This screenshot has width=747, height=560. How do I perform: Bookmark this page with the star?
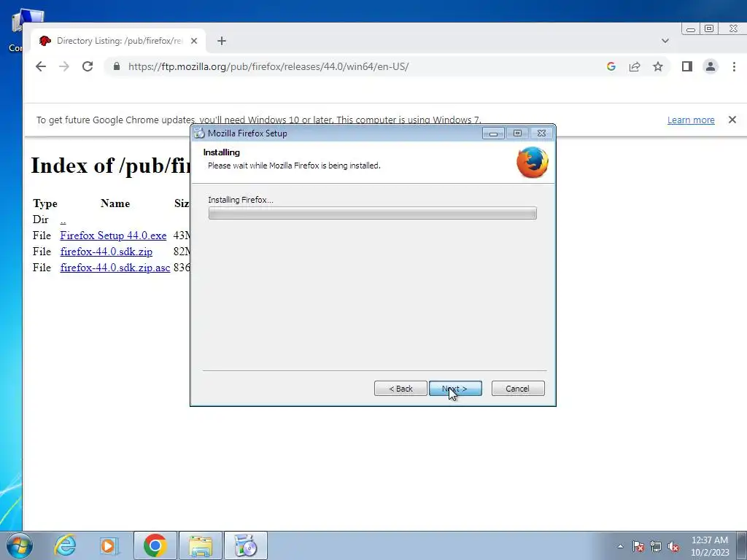[658, 66]
